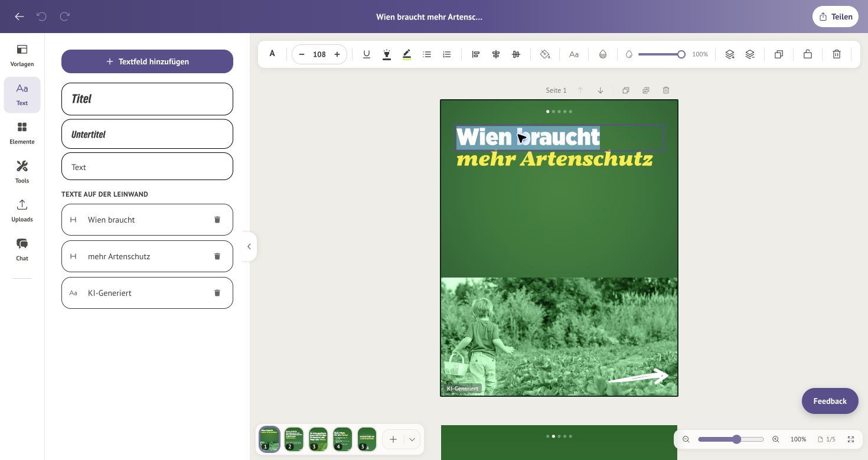This screenshot has height=460, width=868.
Task: Toggle bulleted list
Action: click(x=427, y=54)
